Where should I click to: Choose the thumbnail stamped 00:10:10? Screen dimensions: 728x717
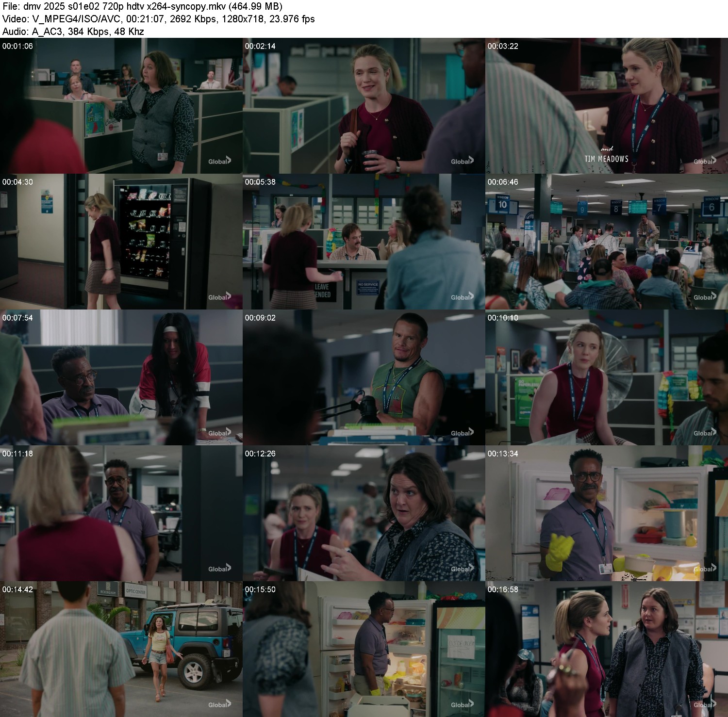[607, 377]
